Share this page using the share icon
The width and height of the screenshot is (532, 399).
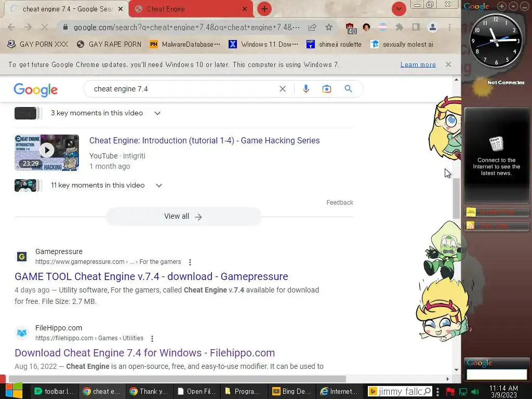[312, 27]
